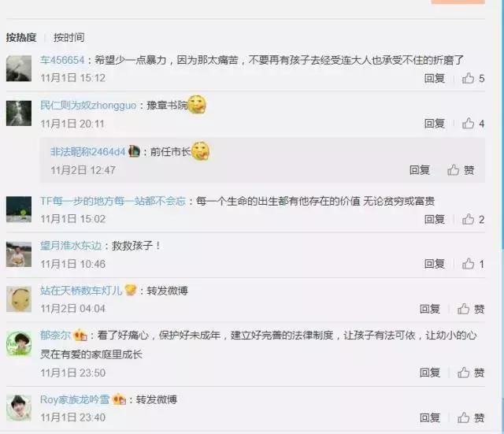Like the comment by 车456654
This screenshot has height=434, width=504.
472,78
